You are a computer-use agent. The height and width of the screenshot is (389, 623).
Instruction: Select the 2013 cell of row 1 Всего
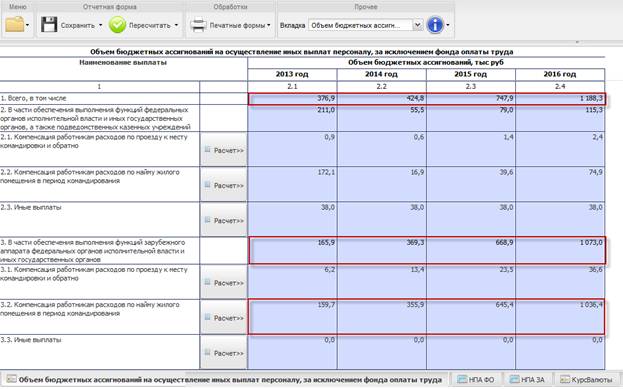click(x=292, y=99)
